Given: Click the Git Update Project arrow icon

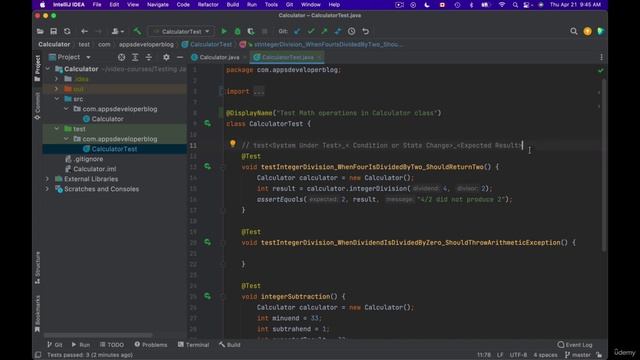Looking at the screenshot, I should click(297, 31).
